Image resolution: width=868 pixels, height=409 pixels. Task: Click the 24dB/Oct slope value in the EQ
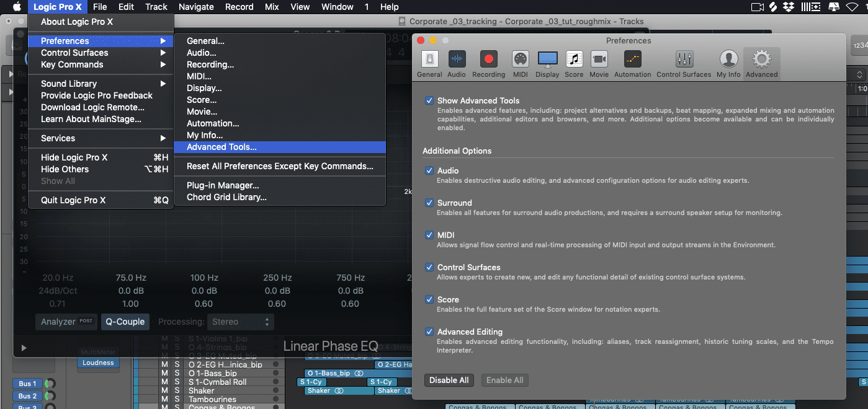click(x=58, y=291)
